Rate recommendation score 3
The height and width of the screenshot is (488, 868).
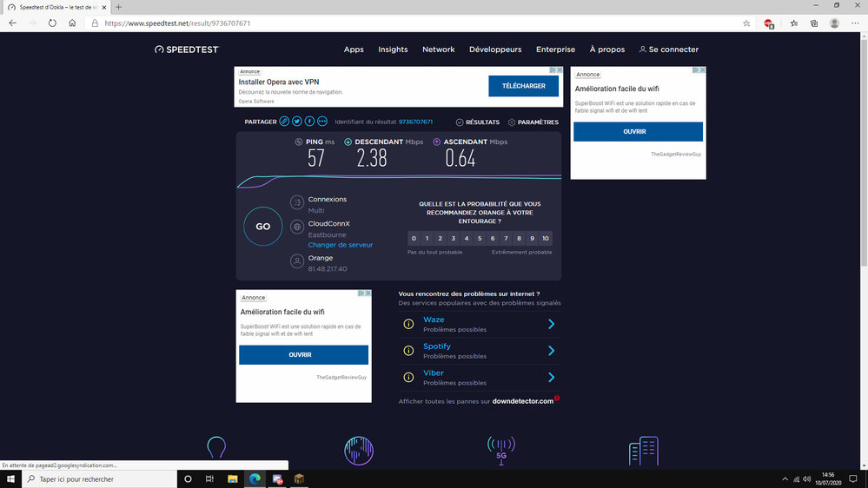tap(453, 239)
